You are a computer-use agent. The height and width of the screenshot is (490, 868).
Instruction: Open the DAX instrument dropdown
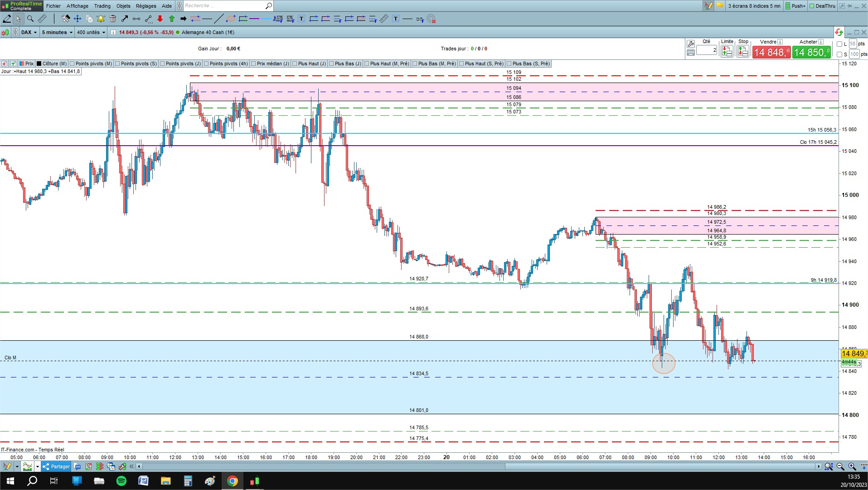[x=29, y=32]
